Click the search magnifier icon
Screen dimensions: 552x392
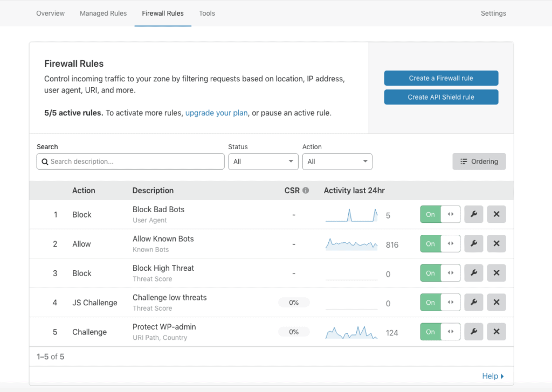tap(45, 162)
